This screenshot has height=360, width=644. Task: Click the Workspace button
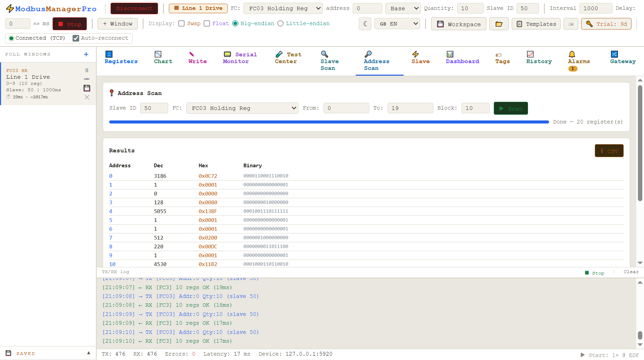pyautogui.click(x=458, y=24)
